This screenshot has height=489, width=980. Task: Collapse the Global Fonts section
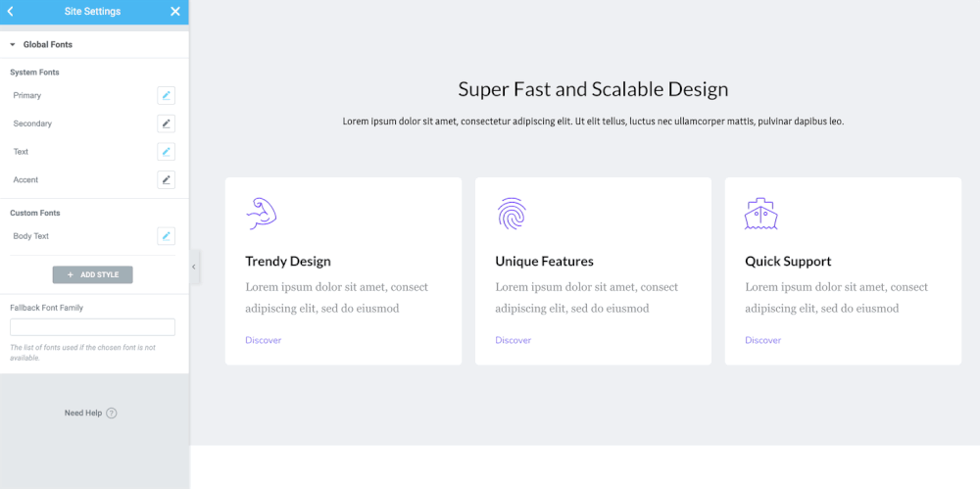[13, 45]
